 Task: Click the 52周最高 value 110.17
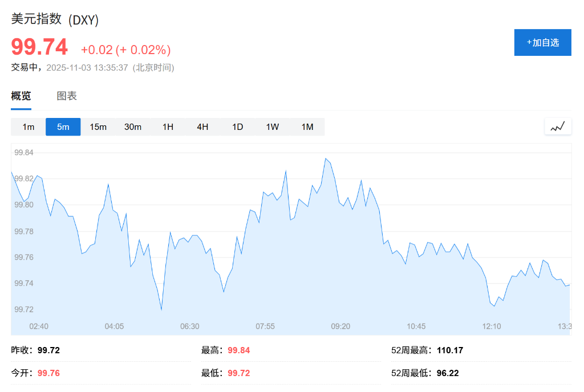click(x=449, y=350)
